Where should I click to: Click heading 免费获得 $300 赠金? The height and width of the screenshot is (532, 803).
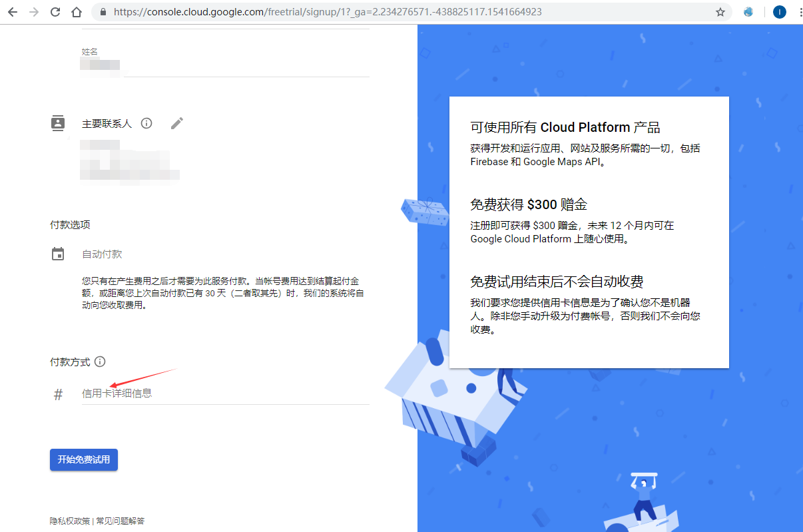point(529,204)
